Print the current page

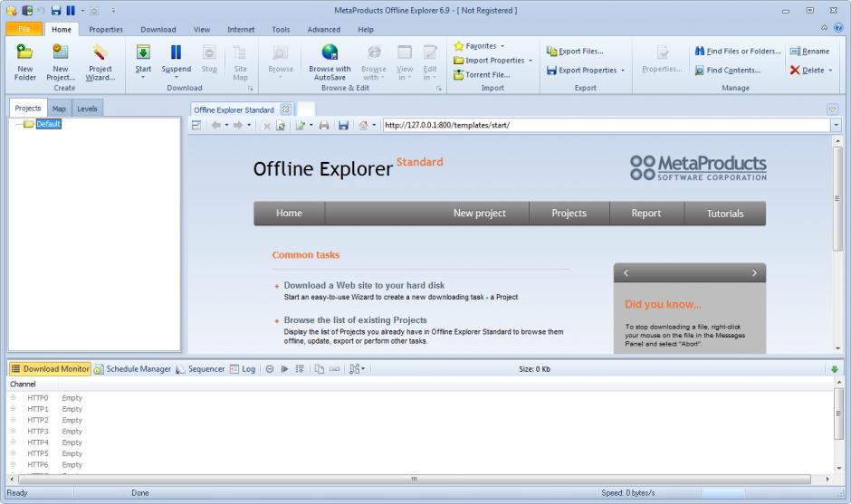pos(324,126)
